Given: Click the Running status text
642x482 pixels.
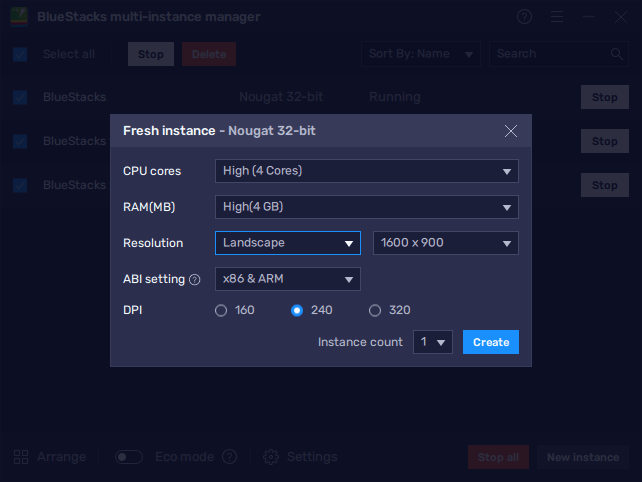Looking at the screenshot, I should pyautogui.click(x=395, y=97).
